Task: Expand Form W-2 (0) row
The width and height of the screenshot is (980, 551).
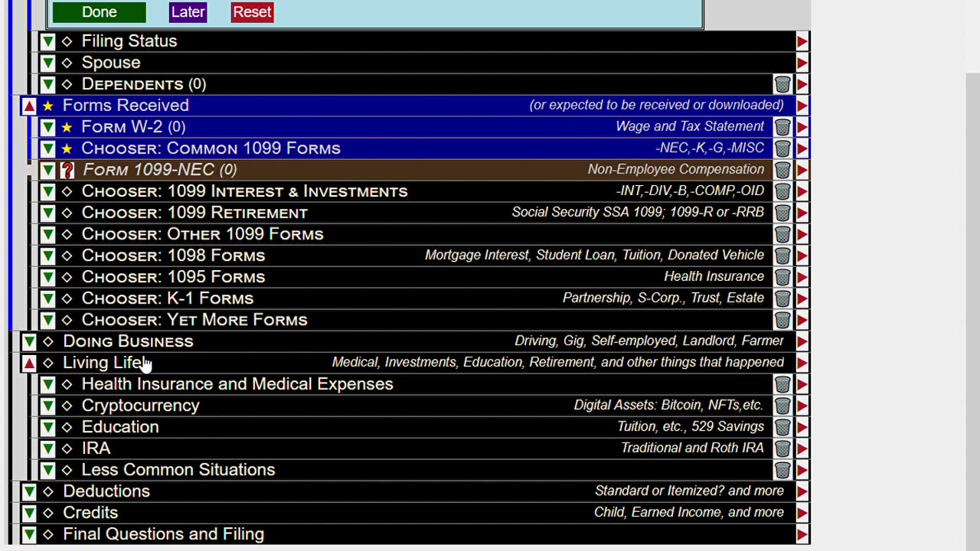Action: 47,127
